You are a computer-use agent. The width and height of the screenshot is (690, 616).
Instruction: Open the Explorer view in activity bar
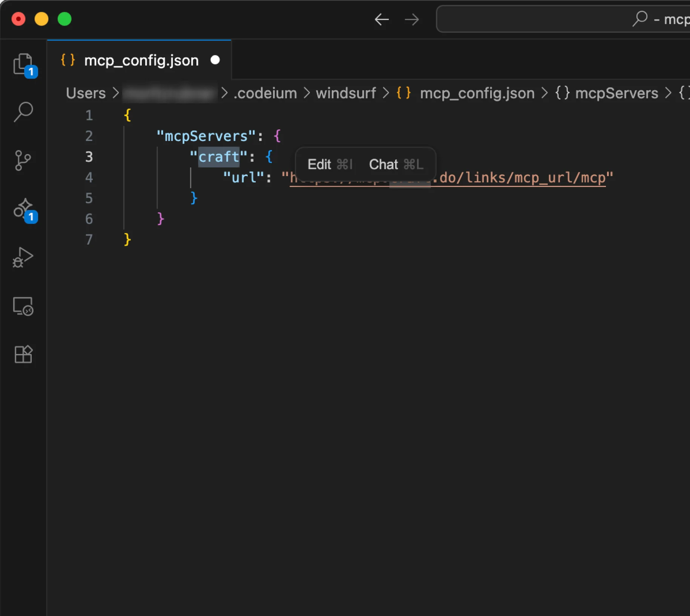(23, 64)
